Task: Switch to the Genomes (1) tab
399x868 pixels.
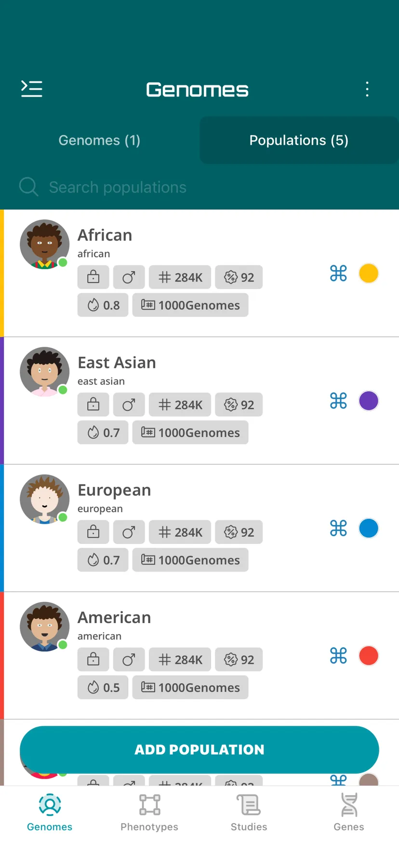Action: 100,140
